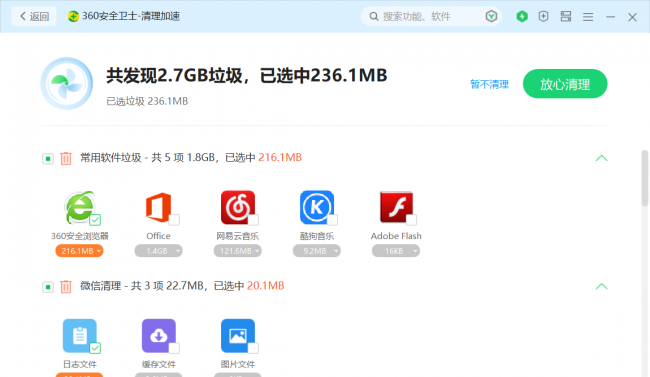650x377 pixels.
Task: Open the skin/layout icon in title bar
Action: coord(566,17)
